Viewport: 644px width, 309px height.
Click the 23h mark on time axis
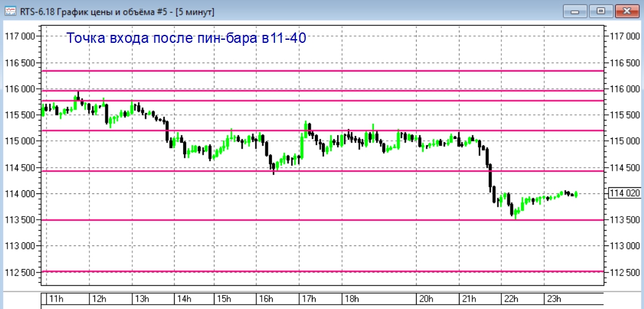[553, 299]
